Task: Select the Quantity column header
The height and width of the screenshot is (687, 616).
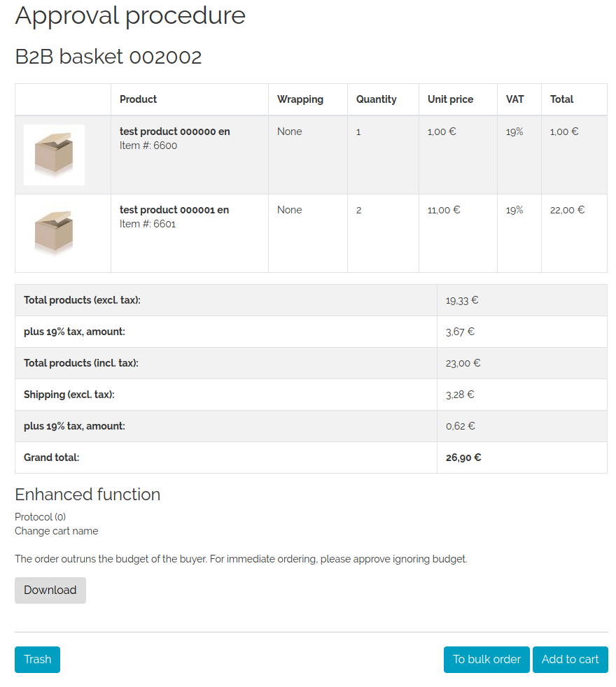Action: point(376,99)
